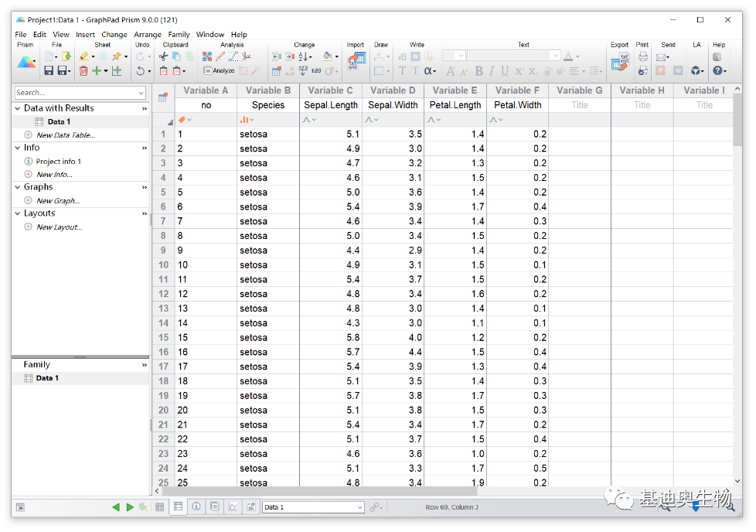Viewport: 756px width, 532px height.
Task: Click the Paste clipboard icon
Action: click(x=163, y=70)
